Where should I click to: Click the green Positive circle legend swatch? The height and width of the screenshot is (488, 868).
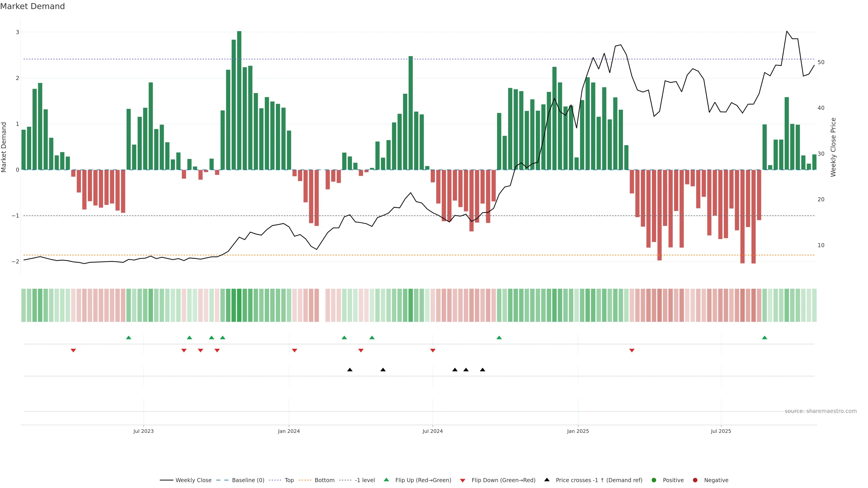coord(654,480)
